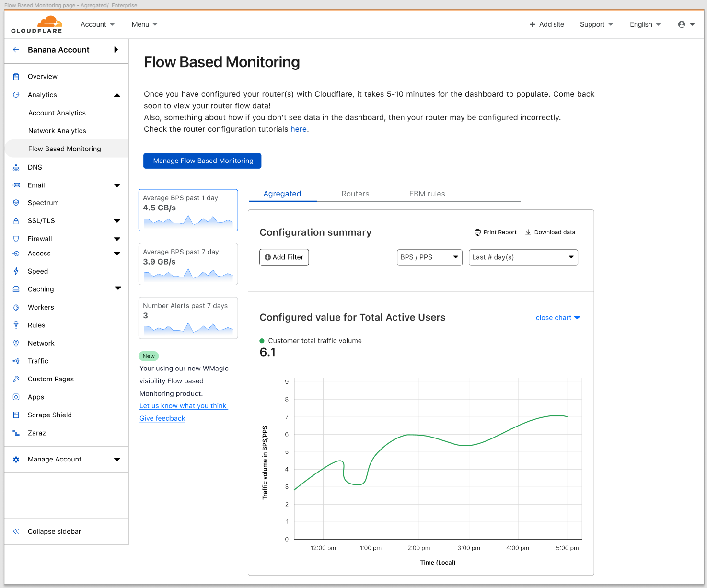This screenshot has height=588, width=707.
Task: Switch to the FBM rules tab
Action: pyautogui.click(x=427, y=194)
